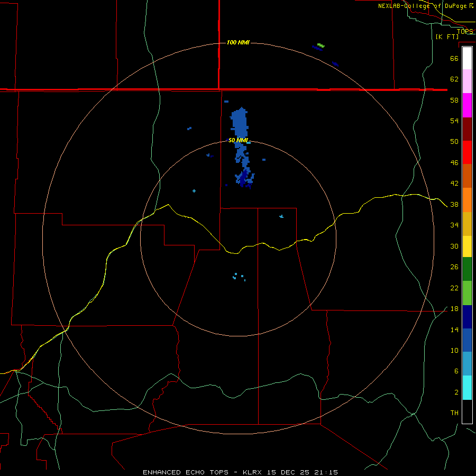Click the orange 38 kft legend swatch
Viewport: 476px width, 476px height.
(467, 200)
